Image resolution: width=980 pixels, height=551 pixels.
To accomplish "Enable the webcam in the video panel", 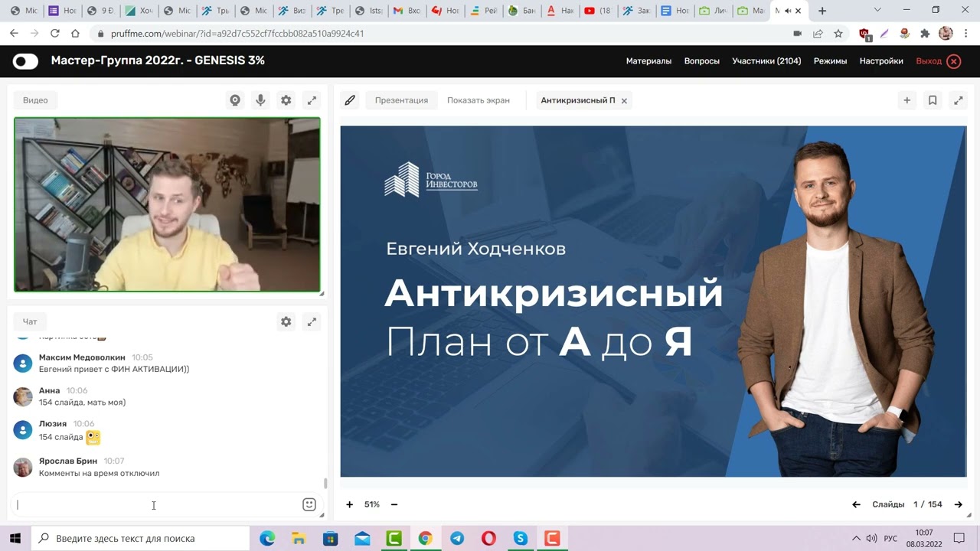I will (x=235, y=99).
